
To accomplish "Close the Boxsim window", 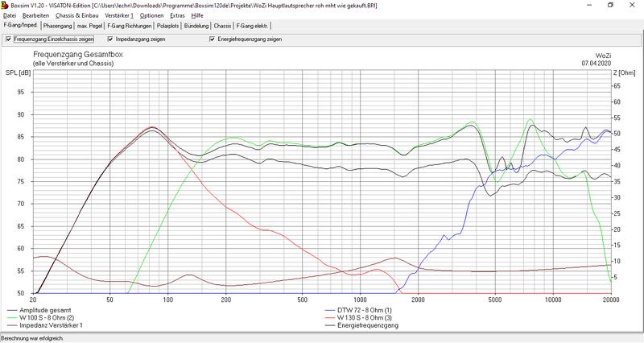I will point(632,6).
